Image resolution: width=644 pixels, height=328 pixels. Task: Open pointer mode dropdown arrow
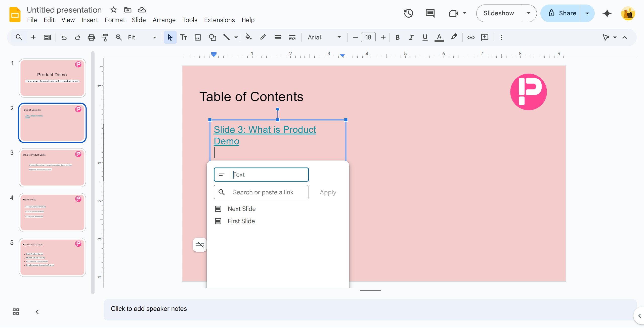615,37
